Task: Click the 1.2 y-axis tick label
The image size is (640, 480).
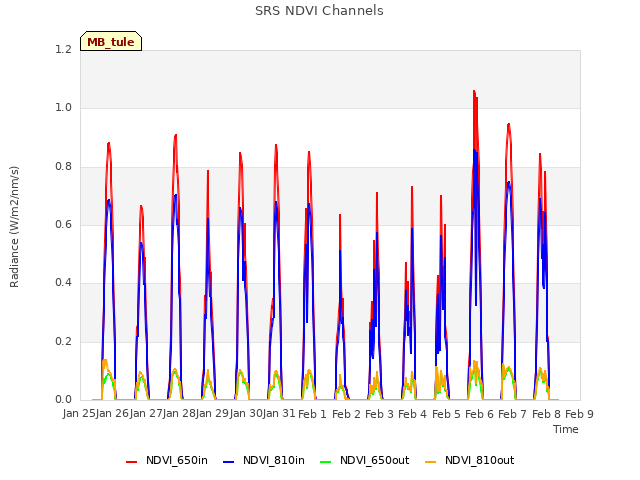Action: click(x=64, y=49)
